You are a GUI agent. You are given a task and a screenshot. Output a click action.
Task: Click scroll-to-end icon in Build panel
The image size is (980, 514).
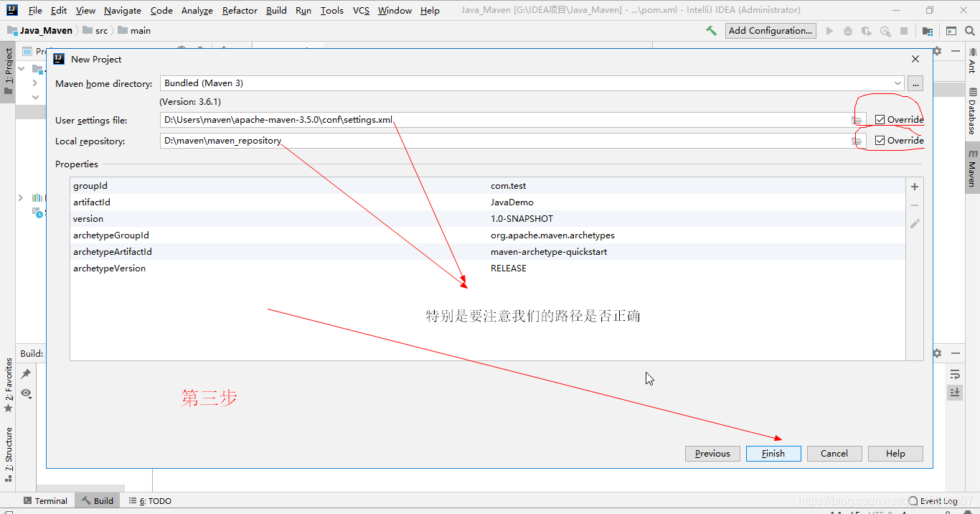955,392
